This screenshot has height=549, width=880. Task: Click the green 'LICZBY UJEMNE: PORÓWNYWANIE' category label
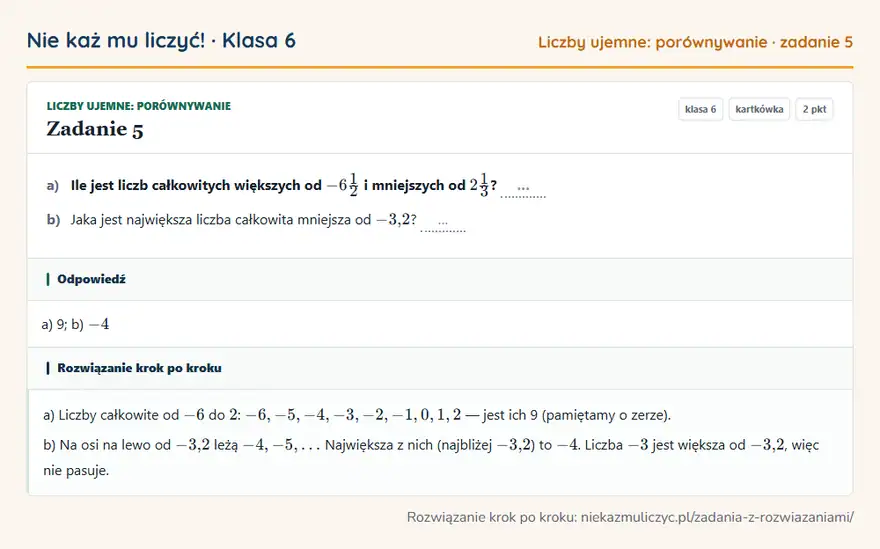pos(139,106)
